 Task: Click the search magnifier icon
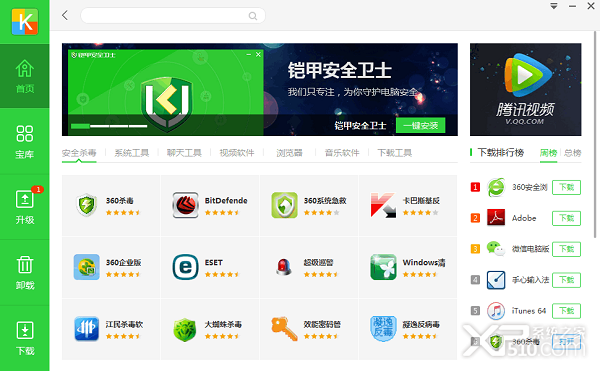coord(253,16)
